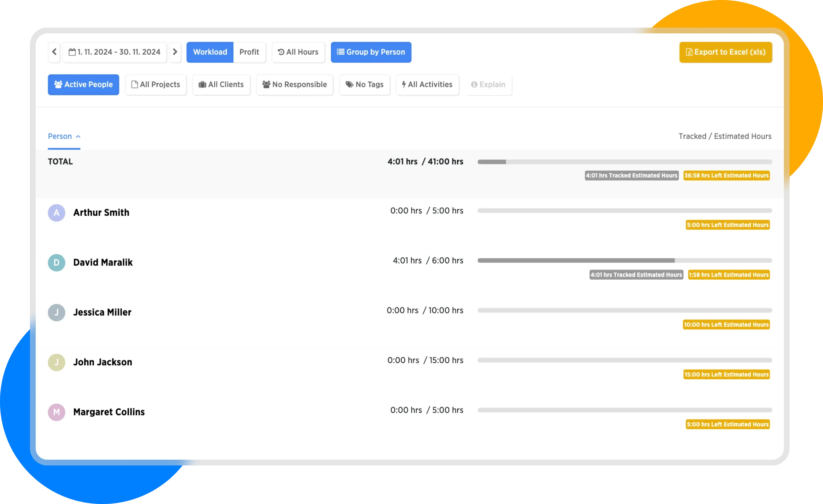823x504 pixels.
Task: Open the All Clients filter dropdown
Action: pyautogui.click(x=221, y=85)
